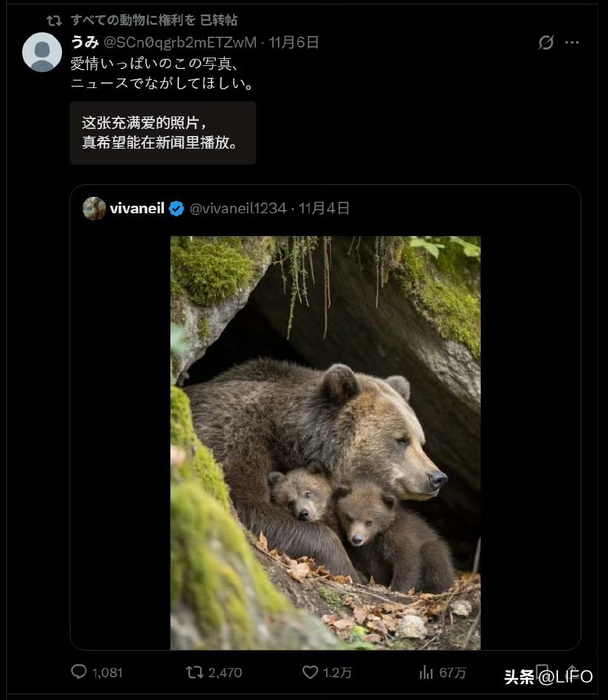Screen dimensions: 608x700
Task: Open the quoted tweet's 11月4日 timestamp
Action: coord(324,208)
